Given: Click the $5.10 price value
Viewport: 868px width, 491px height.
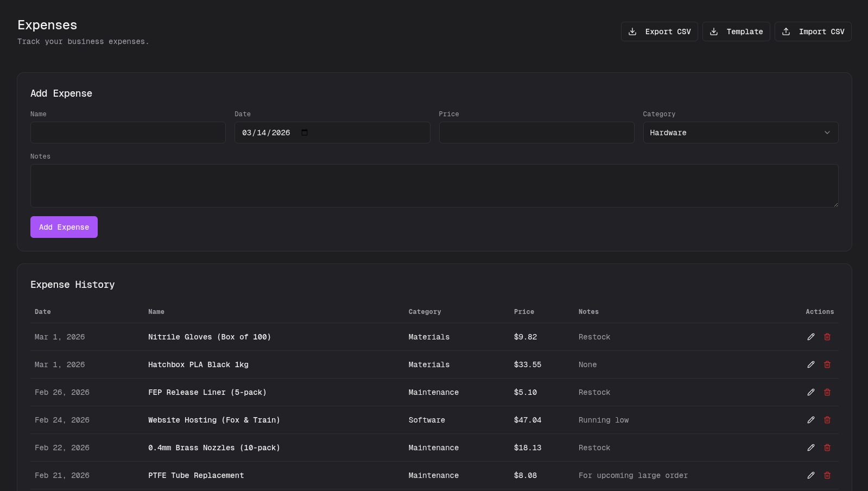Looking at the screenshot, I should coord(525,392).
